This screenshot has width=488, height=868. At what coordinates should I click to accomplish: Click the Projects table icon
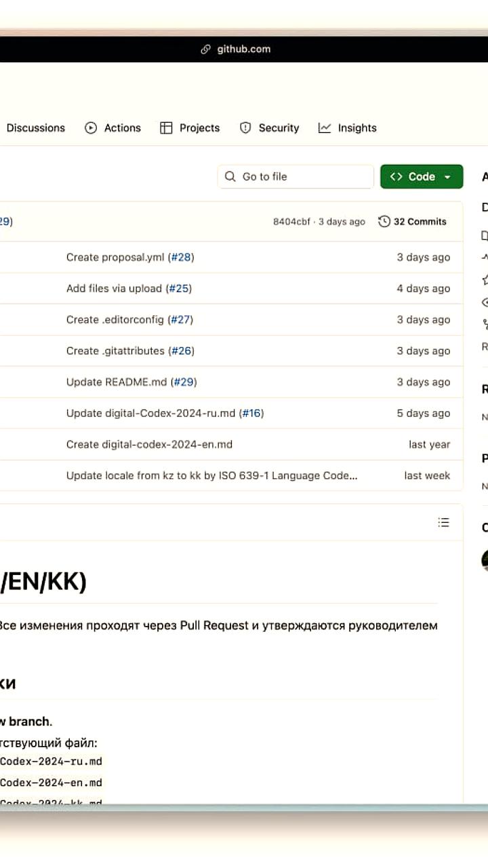(166, 128)
